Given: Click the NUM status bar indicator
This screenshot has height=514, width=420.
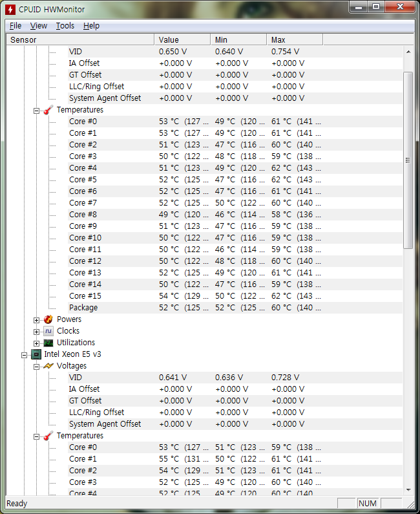Looking at the screenshot, I should click(368, 504).
